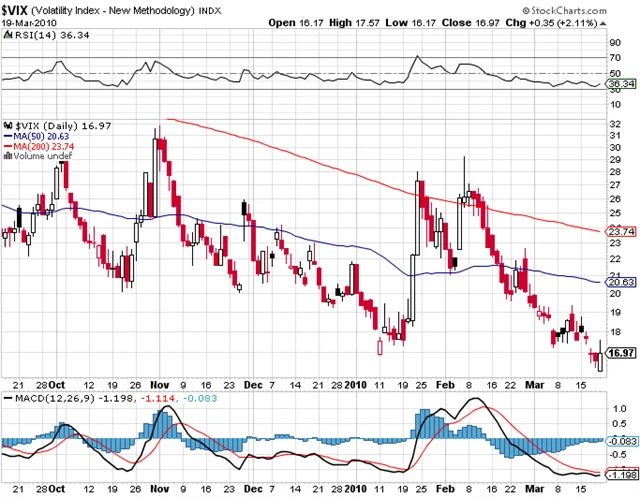Click the Feb label on price-panel axis
This screenshot has height=498, width=640.
pyautogui.click(x=445, y=385)
